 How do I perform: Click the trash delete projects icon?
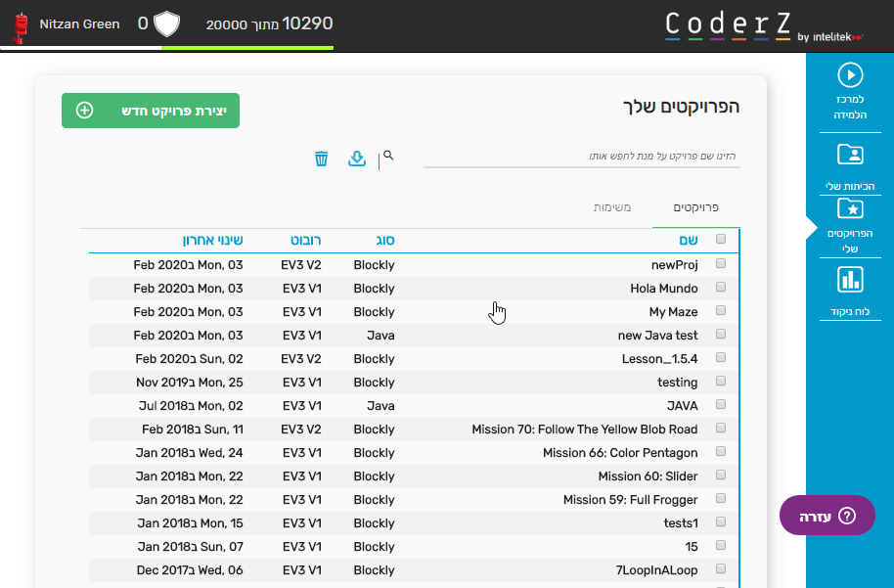pos(321,158)
